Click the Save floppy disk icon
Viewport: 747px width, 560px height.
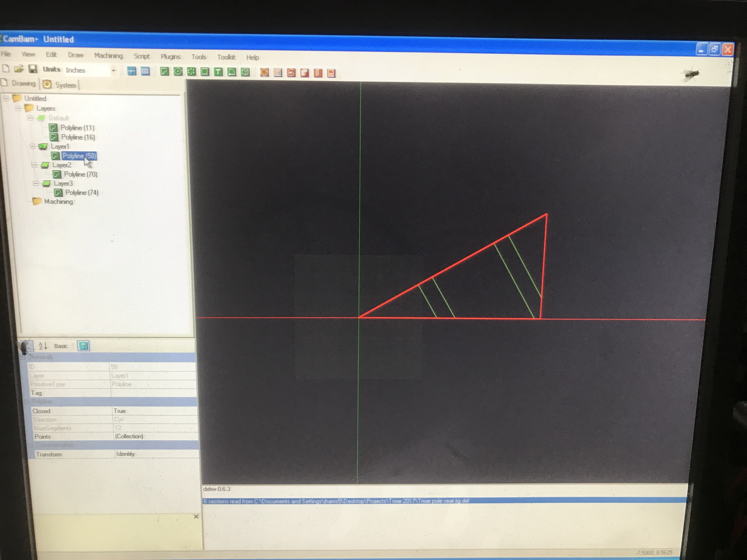(33, 69)
